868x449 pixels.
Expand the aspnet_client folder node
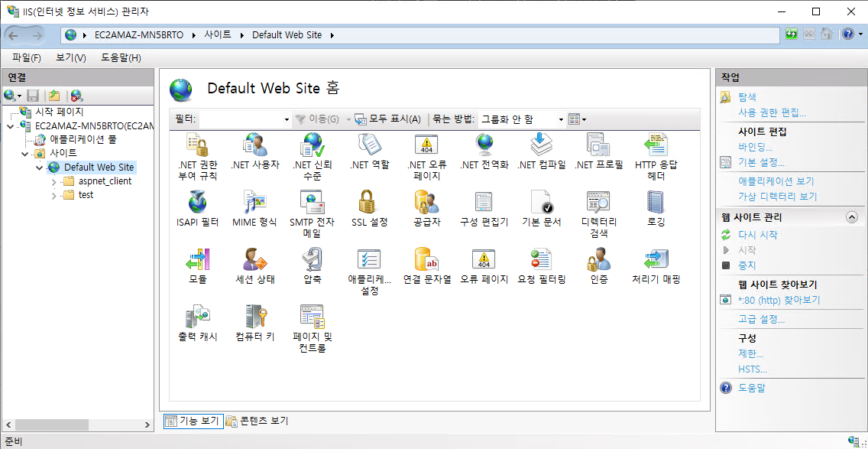53,181
